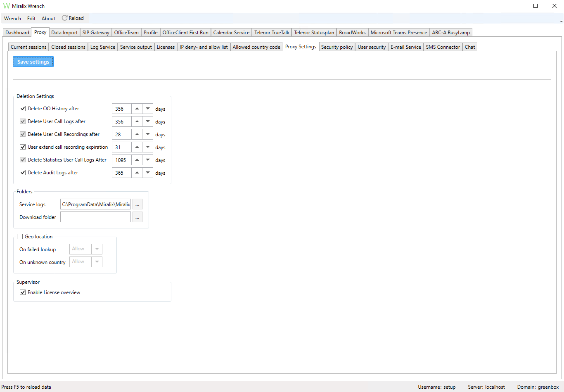Increase Delete OO History days value
The image size is (564, 392).
[137, 109]
